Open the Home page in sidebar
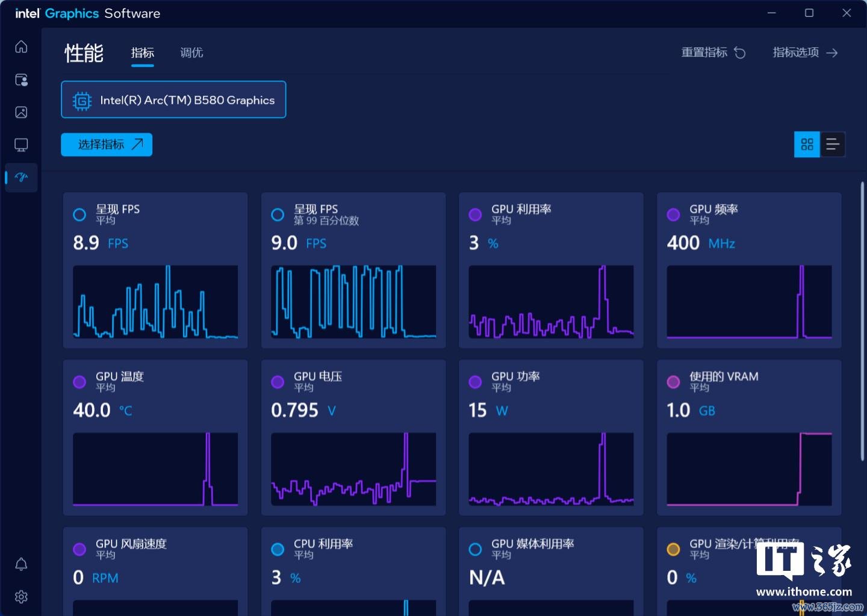Image resolution: width=867 pixels, height=616 pixels. [x=21, y=47]
